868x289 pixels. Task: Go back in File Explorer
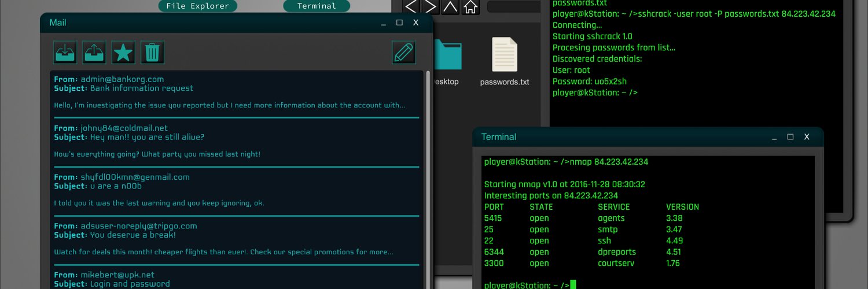[411, 7]
